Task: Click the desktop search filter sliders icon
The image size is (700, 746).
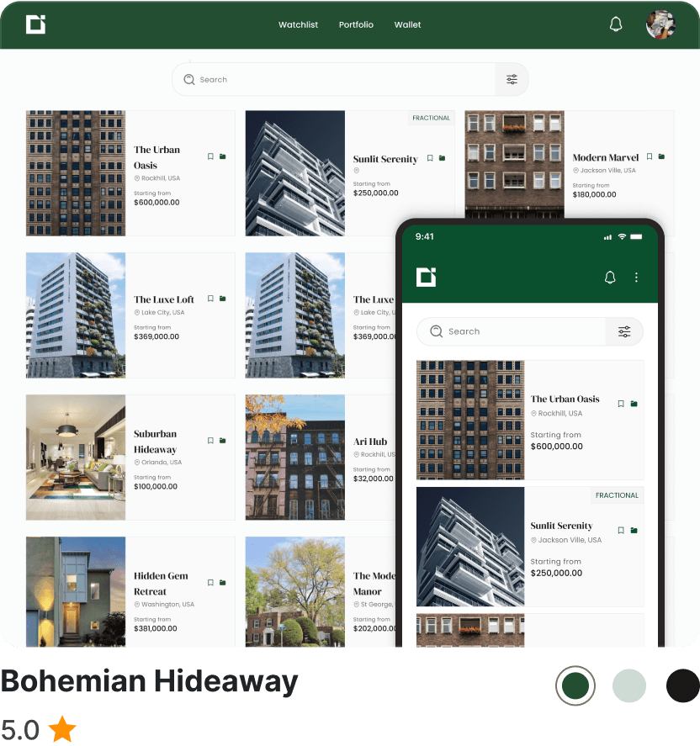Action: coord(512,80)
